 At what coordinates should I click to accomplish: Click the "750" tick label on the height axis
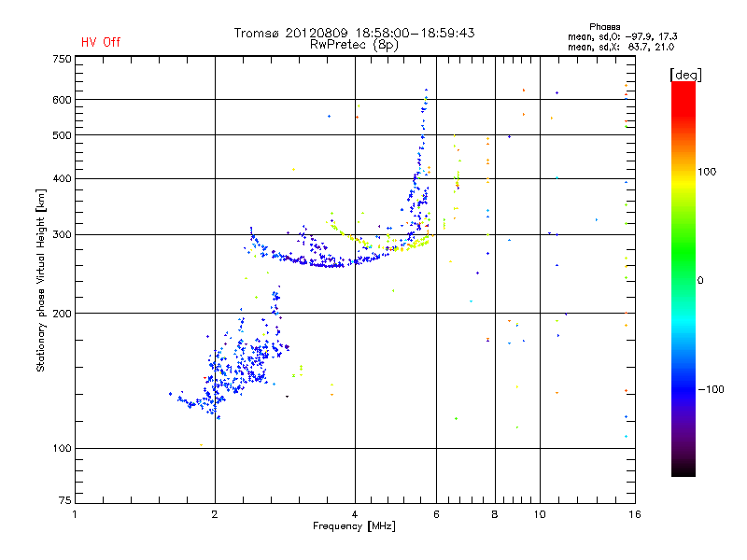pyautogui.click(x=61, y=59)
